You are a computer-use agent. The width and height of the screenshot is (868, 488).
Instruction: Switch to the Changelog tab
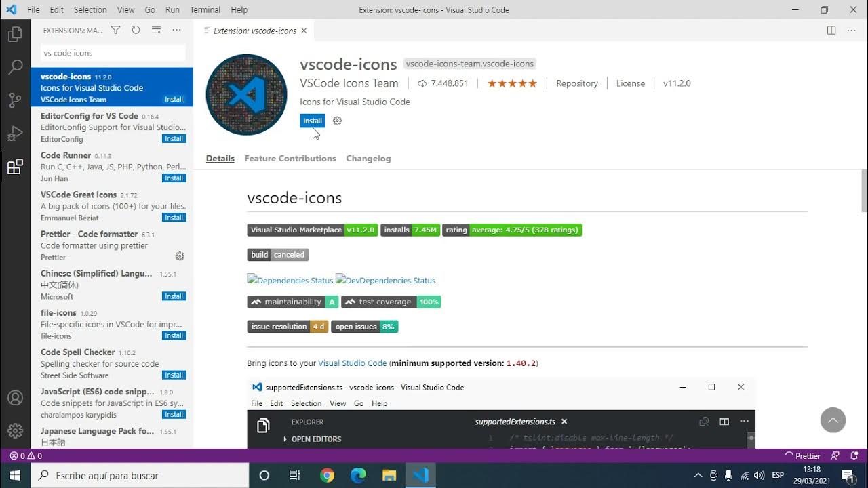coord(368,159)
